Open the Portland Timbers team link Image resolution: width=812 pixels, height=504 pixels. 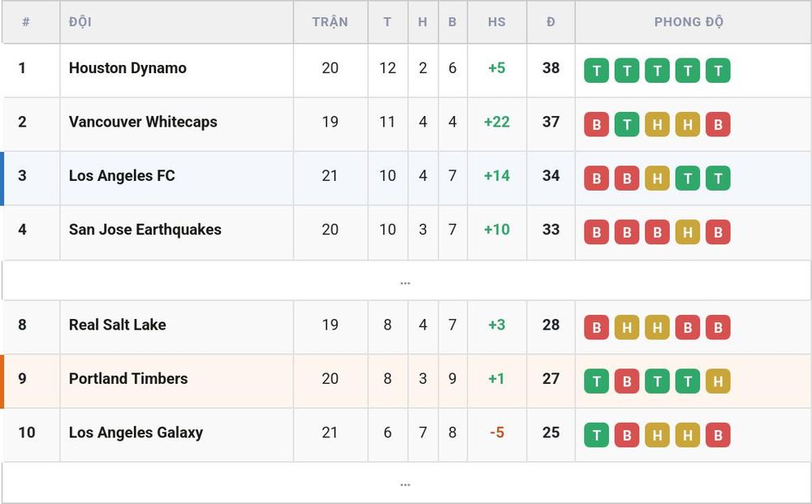tap(128, 378)
